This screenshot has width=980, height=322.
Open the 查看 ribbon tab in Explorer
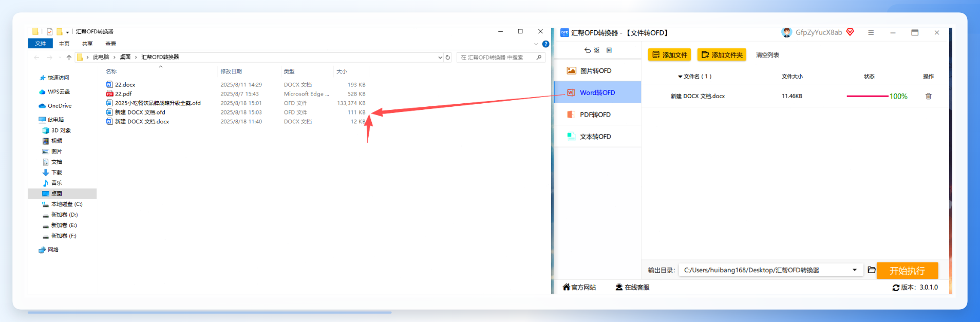coord(110,44)
